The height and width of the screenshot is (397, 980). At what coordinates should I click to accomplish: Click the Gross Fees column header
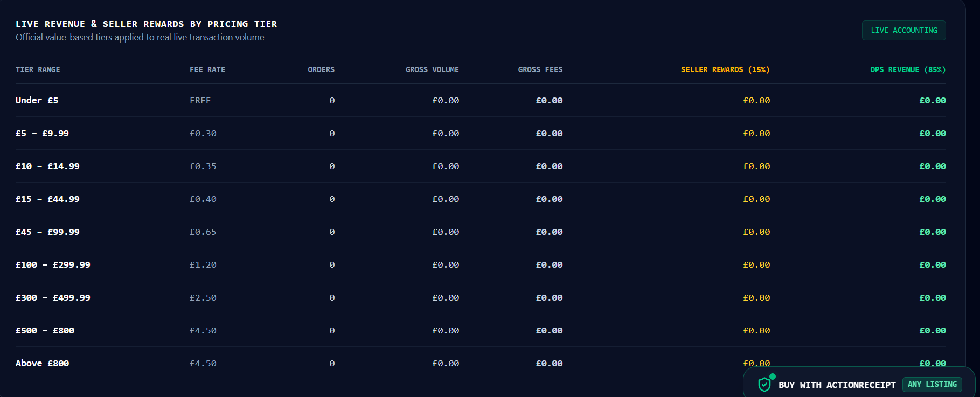coord(540,69)
